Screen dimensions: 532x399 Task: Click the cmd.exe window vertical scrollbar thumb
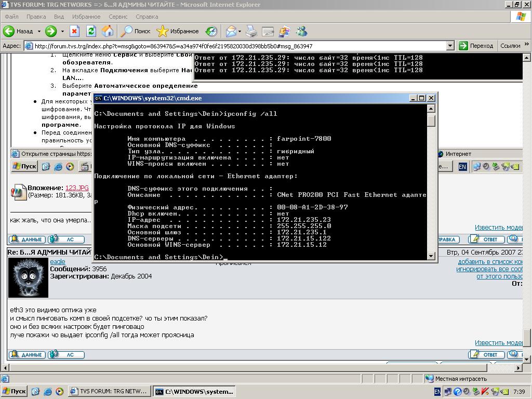pyautogui.click(x=431, y=120)
